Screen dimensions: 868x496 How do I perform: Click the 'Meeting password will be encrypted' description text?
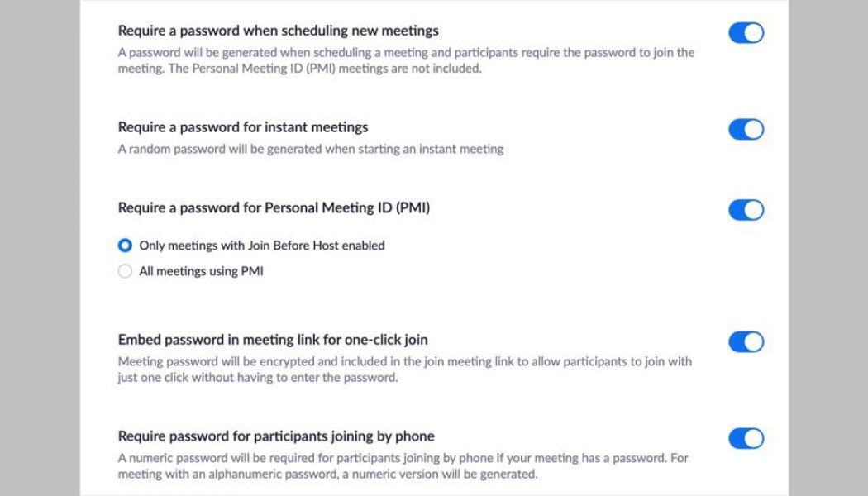(x=404, y=370)
